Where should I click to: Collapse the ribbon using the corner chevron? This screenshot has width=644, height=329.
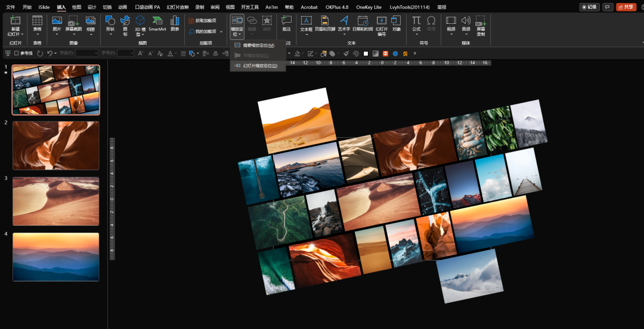pos(642,43)
